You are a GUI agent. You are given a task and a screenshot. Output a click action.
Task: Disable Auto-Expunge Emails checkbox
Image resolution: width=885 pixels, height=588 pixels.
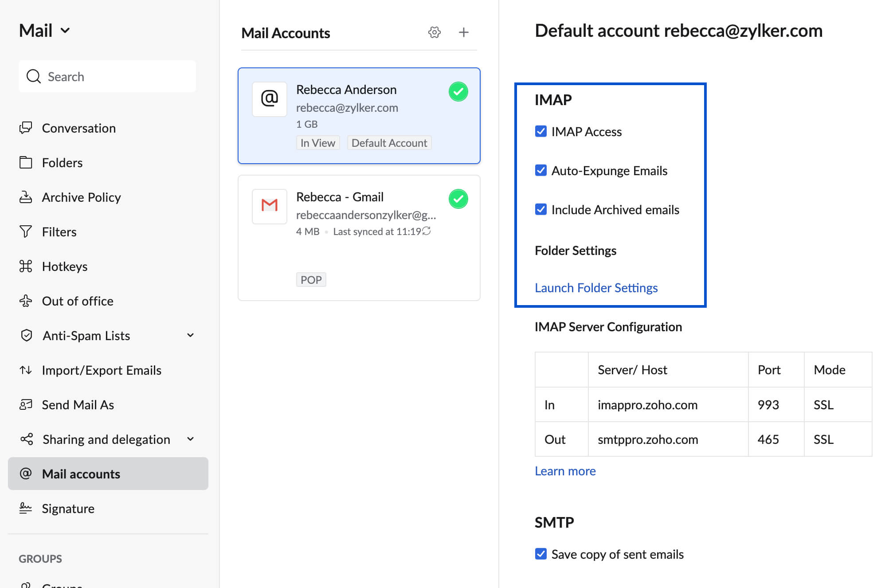[x=541, y=171]
